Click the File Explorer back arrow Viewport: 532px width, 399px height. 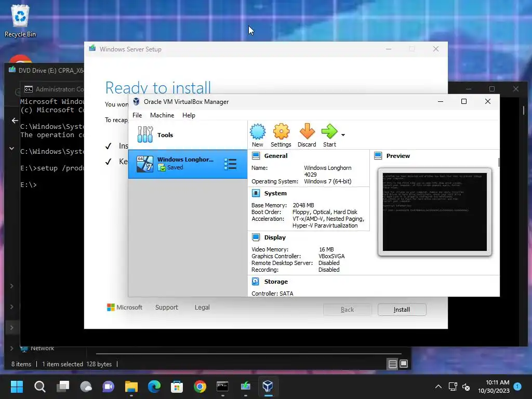tap(15, 121)
